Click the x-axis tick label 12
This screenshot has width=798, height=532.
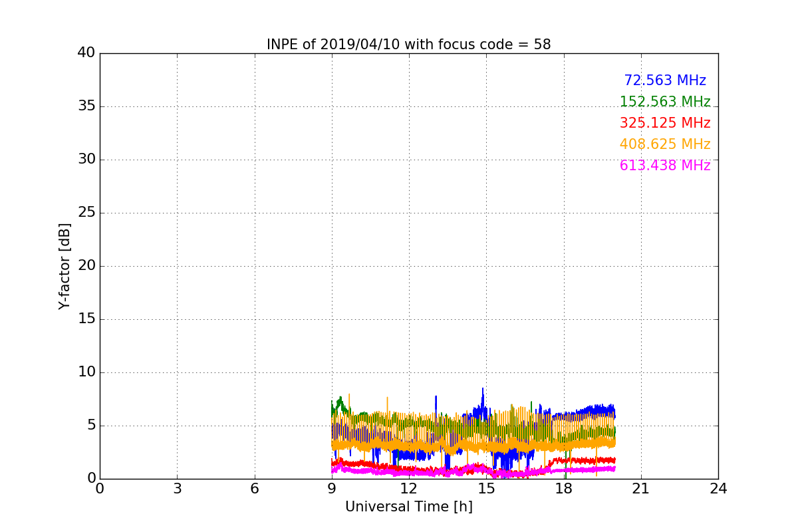(x=409, y=488)
